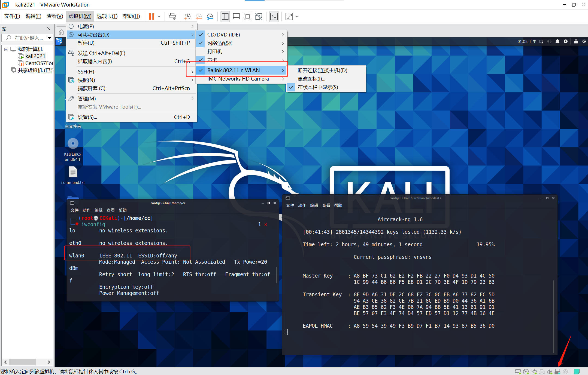Toggle 在状态栏中显示 option
The width and height of the screenshot is (588, 375).
click(x=318, y=87)
